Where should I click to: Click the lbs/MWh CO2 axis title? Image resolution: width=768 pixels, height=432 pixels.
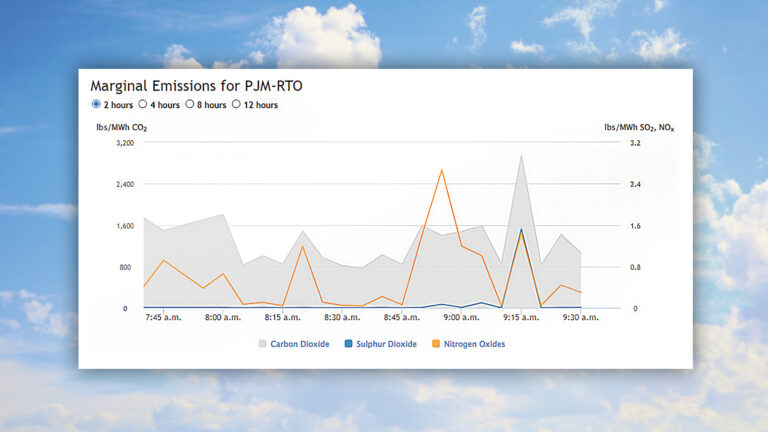pos(121,128)
